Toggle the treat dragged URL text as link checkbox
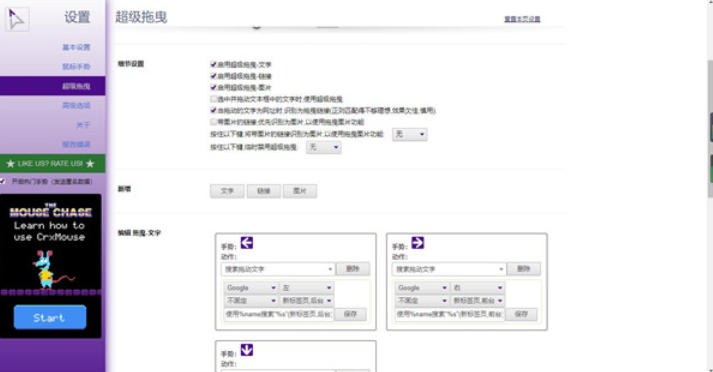 click(213, 110)
